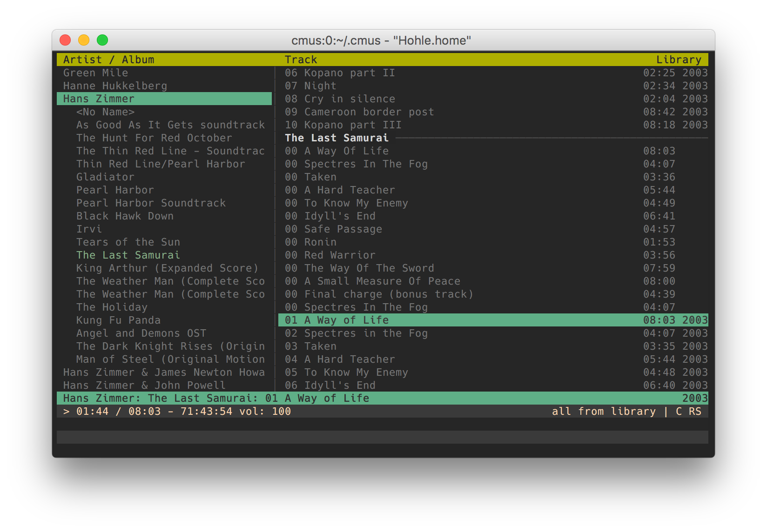The width and height of the screenshot is (767, 532).
Task: Select track 06 Kopano part II
Action: [x=493, y=73]
